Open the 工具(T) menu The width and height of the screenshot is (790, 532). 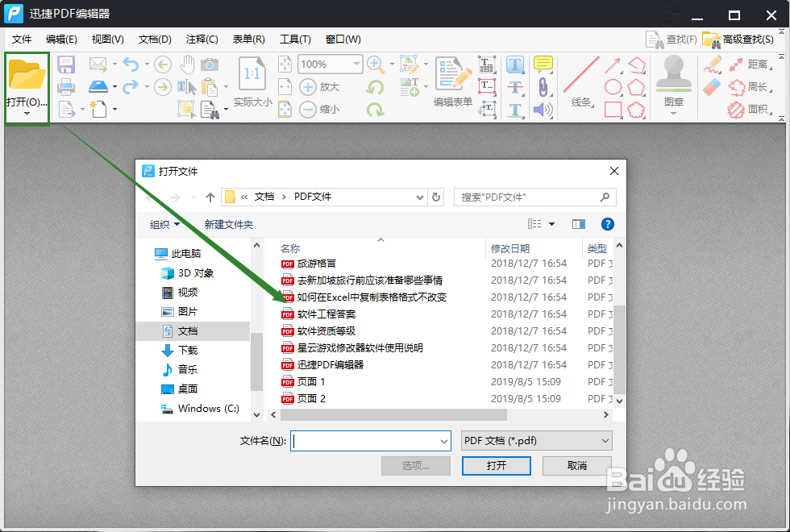[x=295, y=39]
